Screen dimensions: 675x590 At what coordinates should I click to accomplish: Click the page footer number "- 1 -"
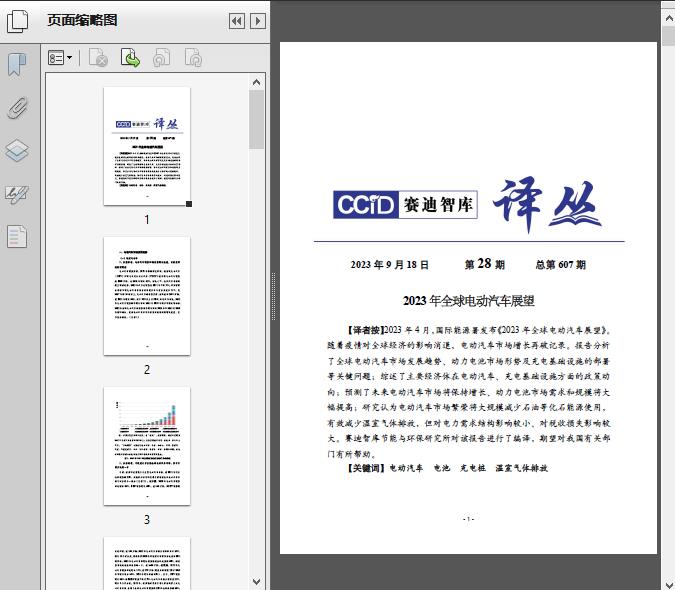[468, 519]
